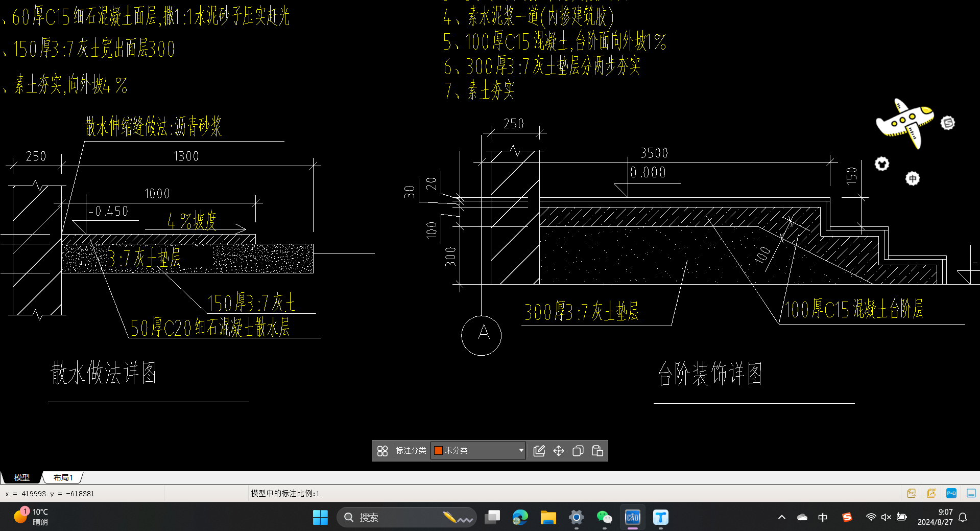Open the blue T app on taskbar
The height and width of the screenshot is (531, 980).
coord(661,517)
